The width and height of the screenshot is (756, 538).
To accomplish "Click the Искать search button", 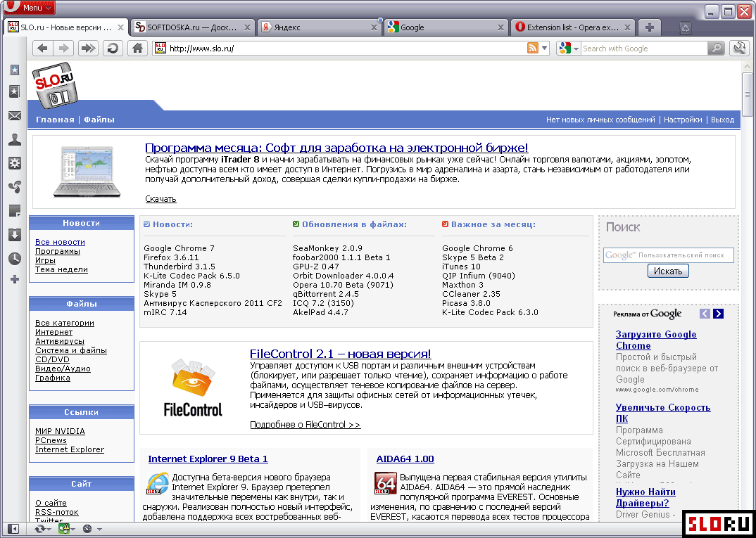I will pos(668,271).
